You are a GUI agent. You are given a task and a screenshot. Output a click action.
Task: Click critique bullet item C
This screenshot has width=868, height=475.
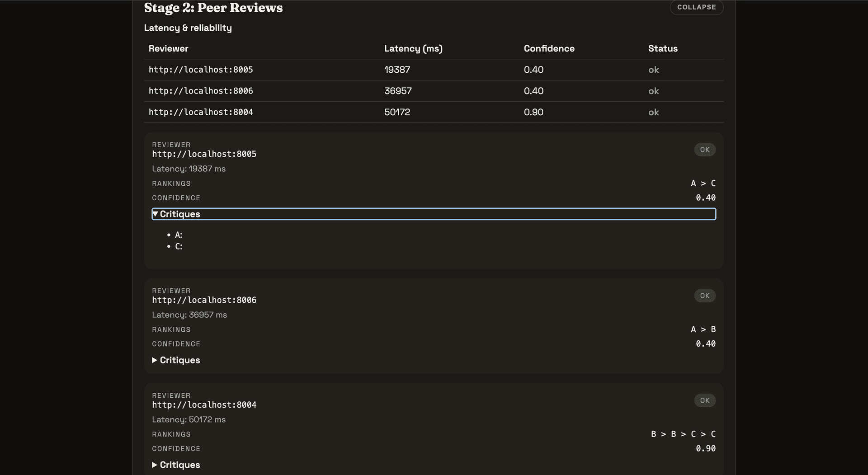pos(179,246)
